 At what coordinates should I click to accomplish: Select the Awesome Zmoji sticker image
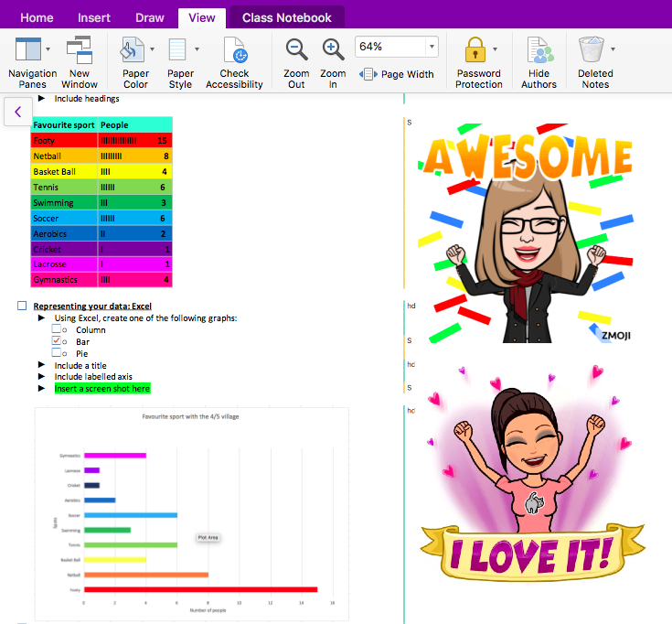point(526,233)
